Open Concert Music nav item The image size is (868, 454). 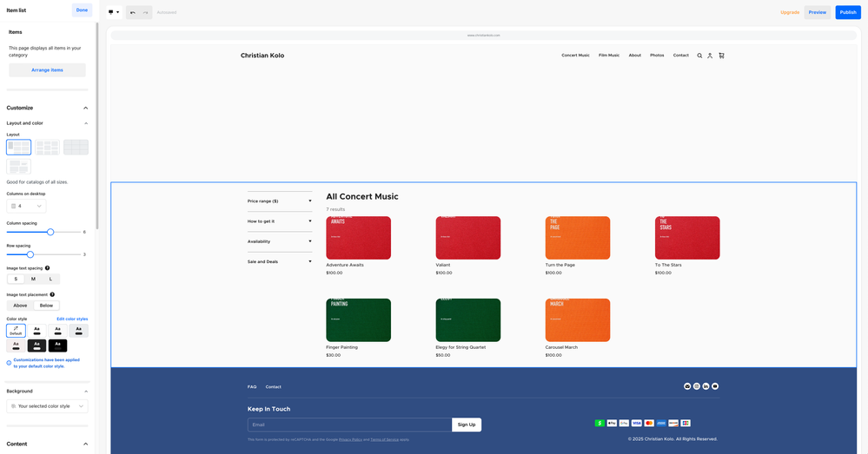576,56
